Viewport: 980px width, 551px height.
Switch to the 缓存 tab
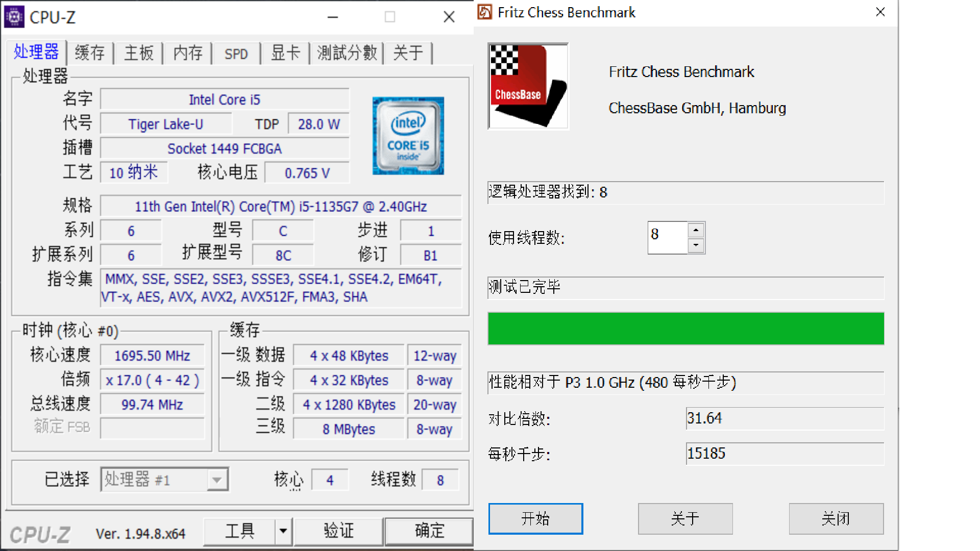(x=90, y=53)
